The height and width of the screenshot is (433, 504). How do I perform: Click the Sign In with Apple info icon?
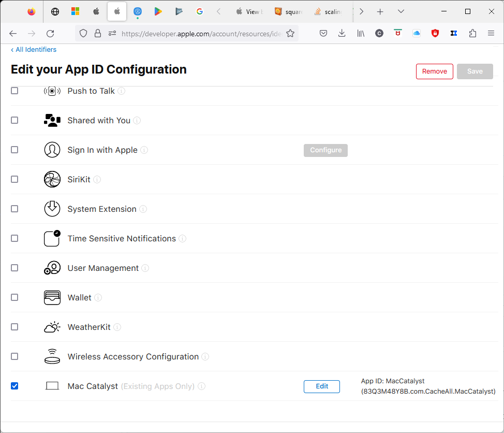click(143, 150)
